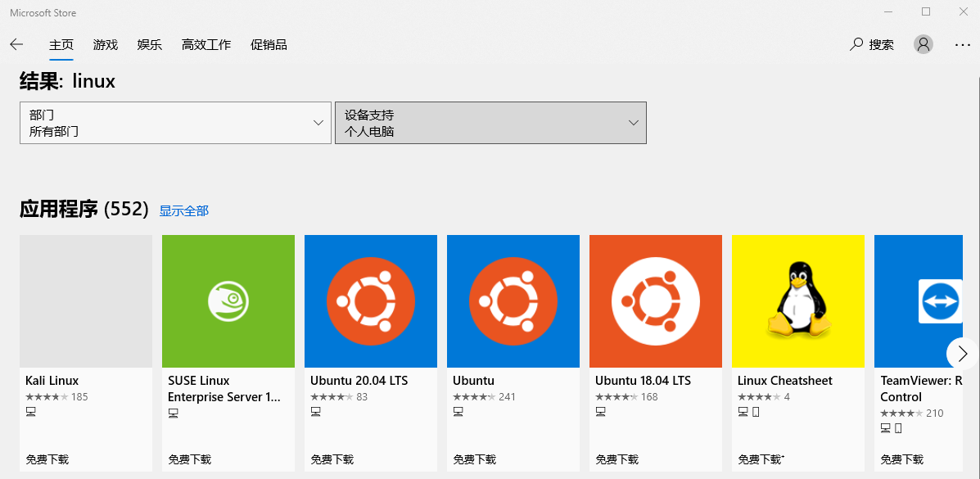Maximize the Microsoft Store window

click(926, 12)
